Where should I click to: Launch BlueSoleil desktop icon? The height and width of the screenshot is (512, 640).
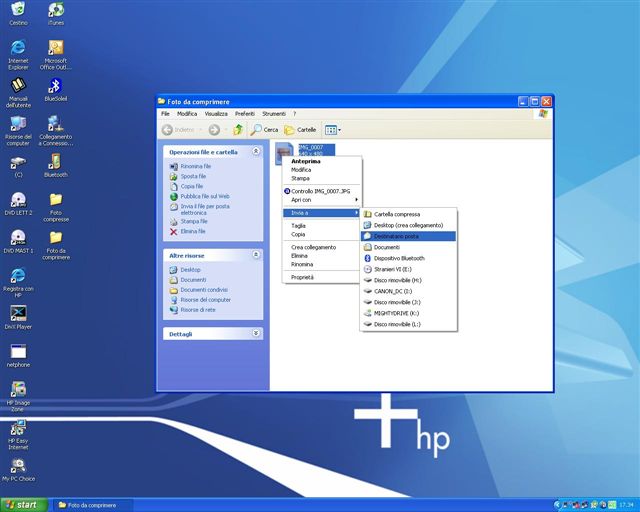[56, 89]
